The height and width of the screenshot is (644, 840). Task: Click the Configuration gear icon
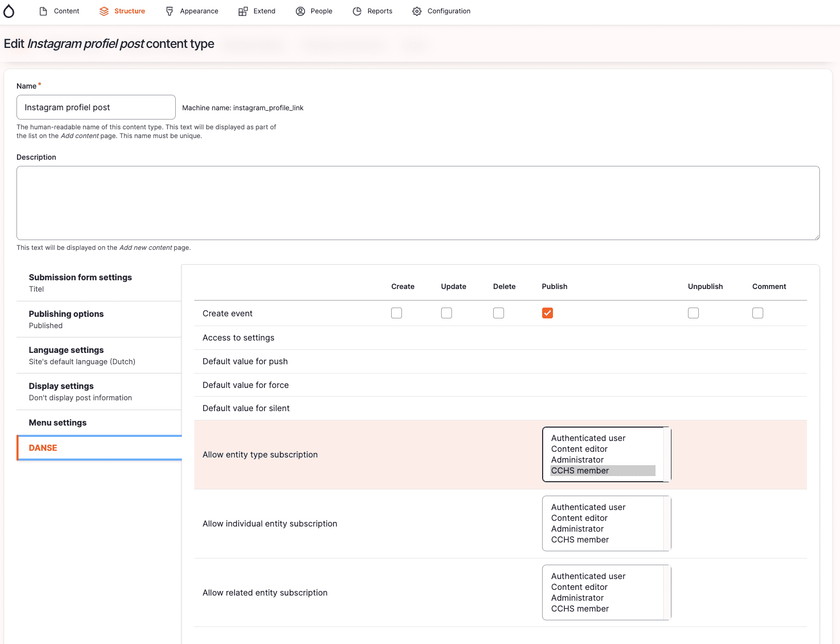(x=417, y=11)
